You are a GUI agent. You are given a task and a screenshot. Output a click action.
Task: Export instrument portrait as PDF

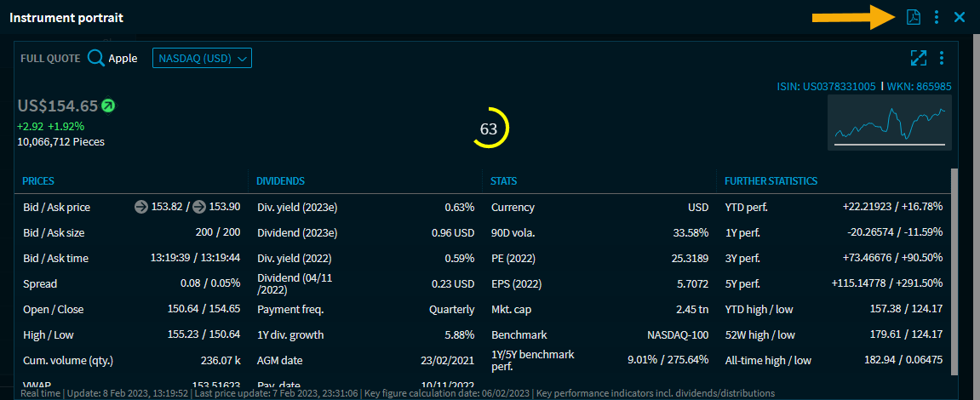tap(914, 17)
